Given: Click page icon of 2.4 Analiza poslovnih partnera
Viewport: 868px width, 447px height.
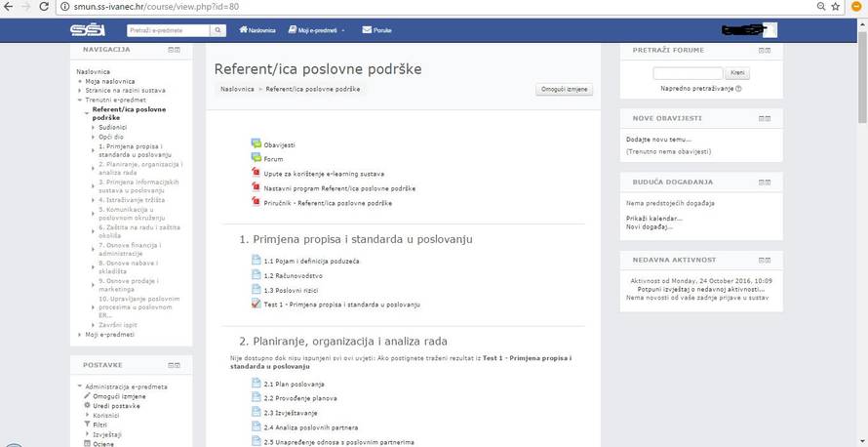Looking at the screenshot, I should click(x=256, y=427).
